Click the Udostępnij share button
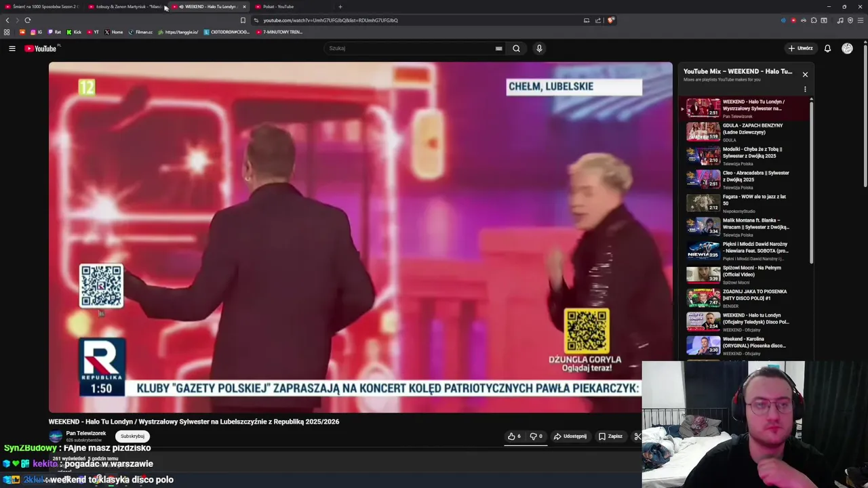Viewport: 868px width, 488px height. click(x=570, y=436)
